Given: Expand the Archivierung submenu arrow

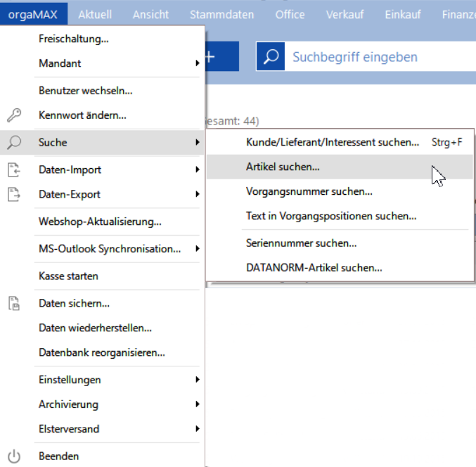Looking at the screenshot, I should tap(198, 404).
